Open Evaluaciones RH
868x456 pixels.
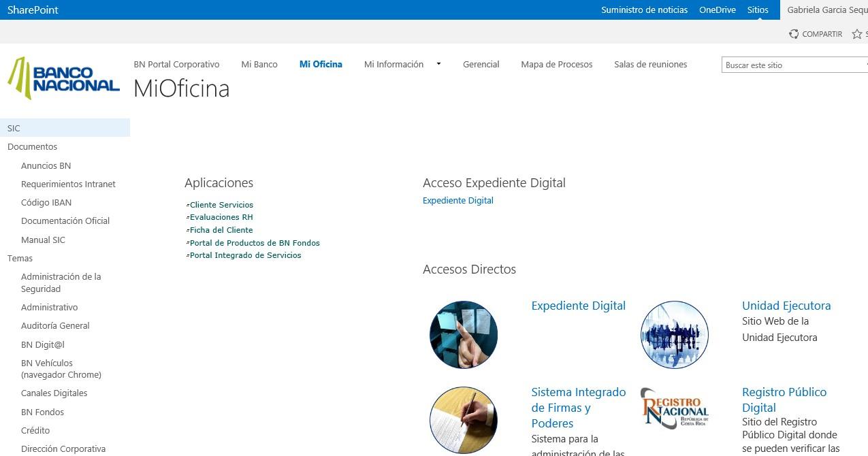click(221, 217)
